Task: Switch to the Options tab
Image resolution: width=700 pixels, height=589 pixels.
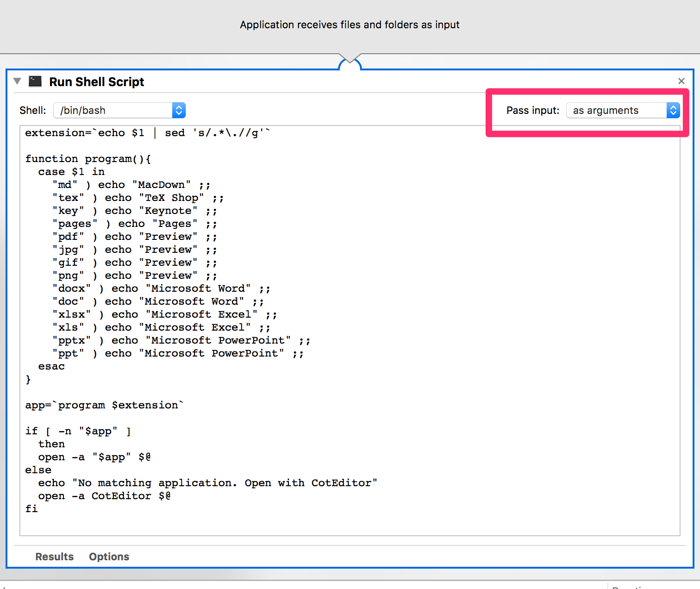Action: [x=109, y=557]
